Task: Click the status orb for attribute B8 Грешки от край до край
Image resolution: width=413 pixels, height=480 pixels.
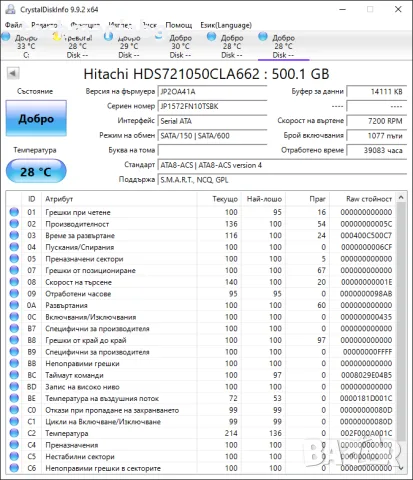Action: tap(14, 340)
